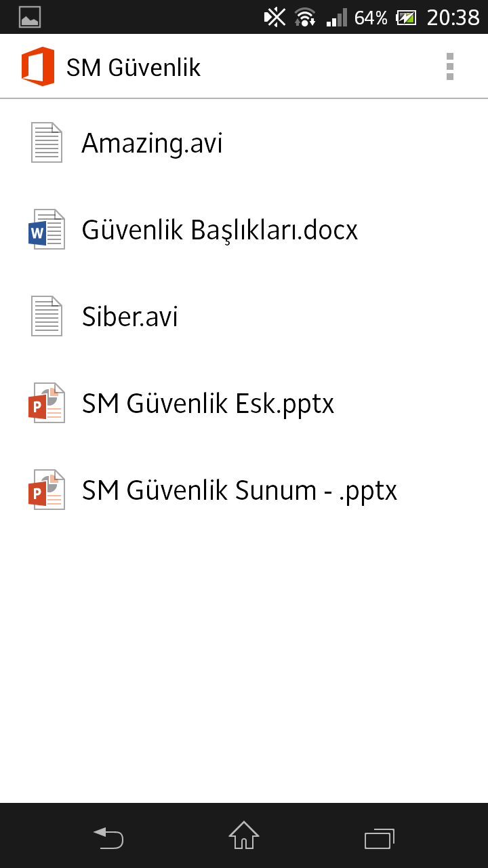Tap the battery indicator in status bar
The width and height of the screenshot is (488, 868).
406,17
